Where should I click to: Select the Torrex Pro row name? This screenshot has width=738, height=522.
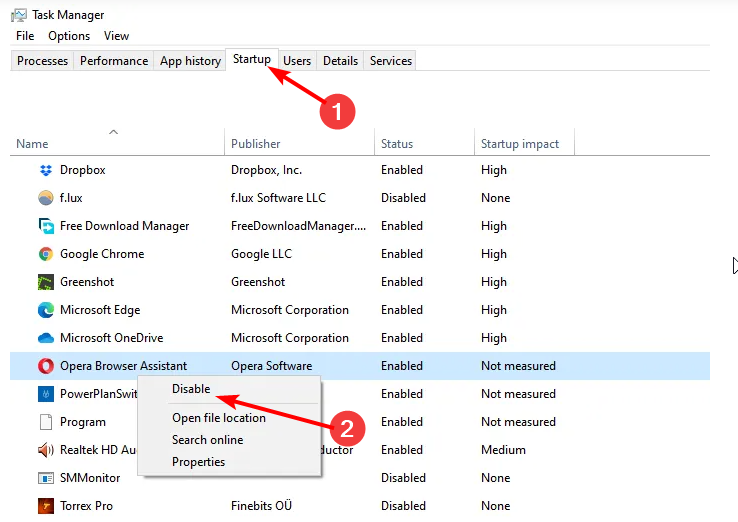pyautogui.click(x=86, y=506)
